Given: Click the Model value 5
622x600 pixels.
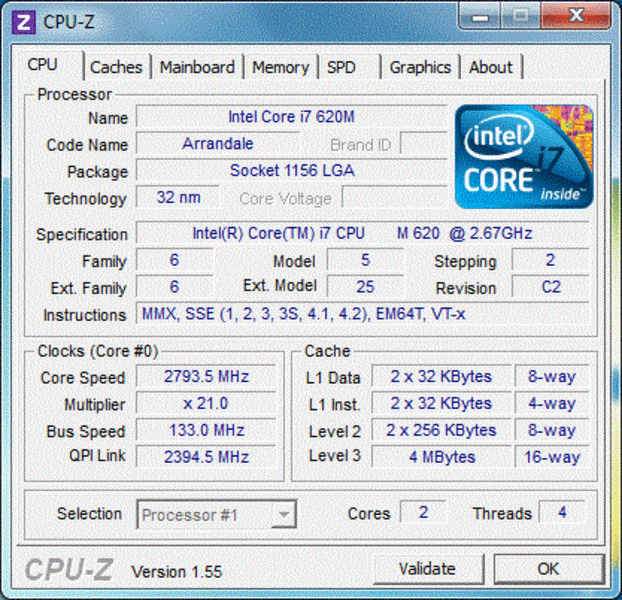Looking at the screenshot, I should click(x=365, y=260).
